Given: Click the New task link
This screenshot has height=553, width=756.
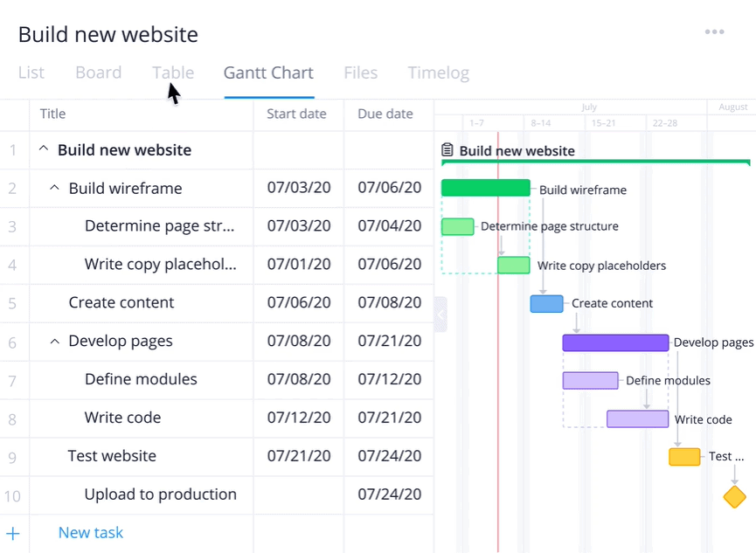Looking at the screenshot, I should point(91,531).
